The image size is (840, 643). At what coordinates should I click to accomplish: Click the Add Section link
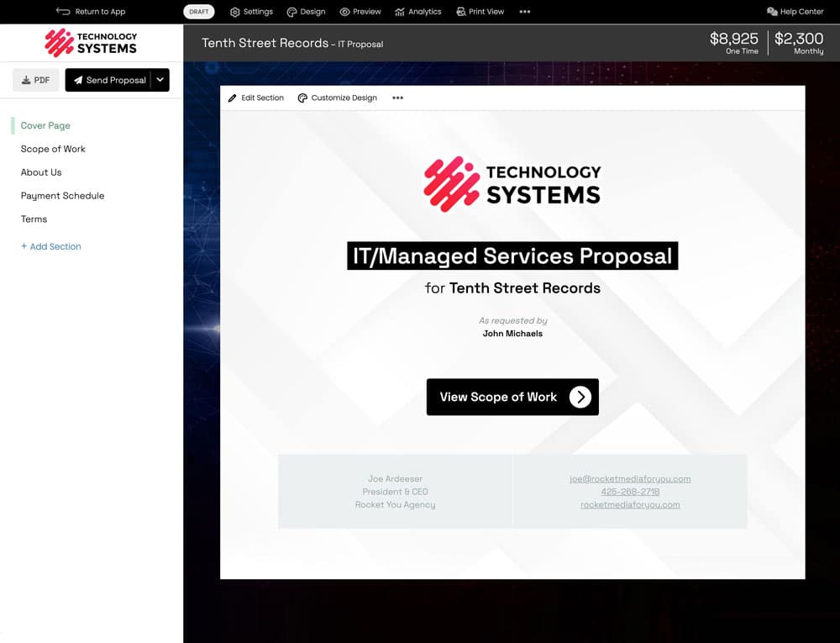pos(51,246)
